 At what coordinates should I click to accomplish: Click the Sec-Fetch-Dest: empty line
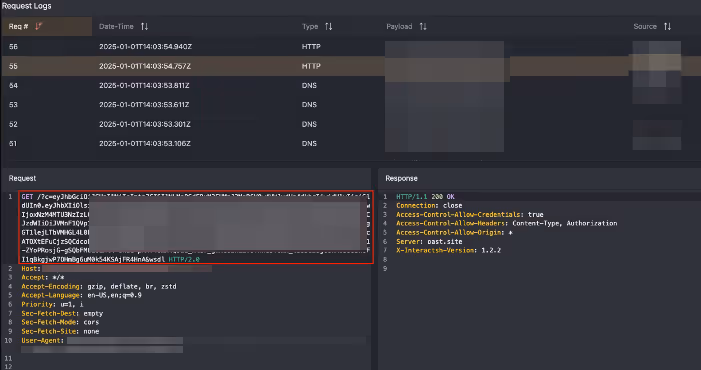[62, 313]
